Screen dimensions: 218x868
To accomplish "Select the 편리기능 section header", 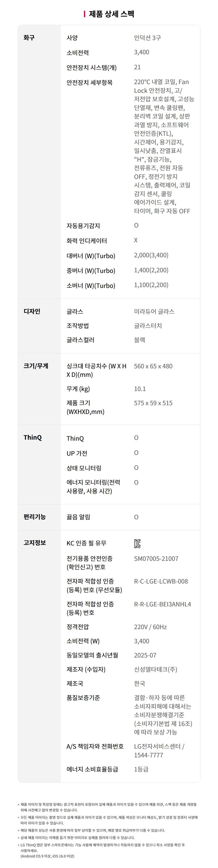I will click(34, 517).
